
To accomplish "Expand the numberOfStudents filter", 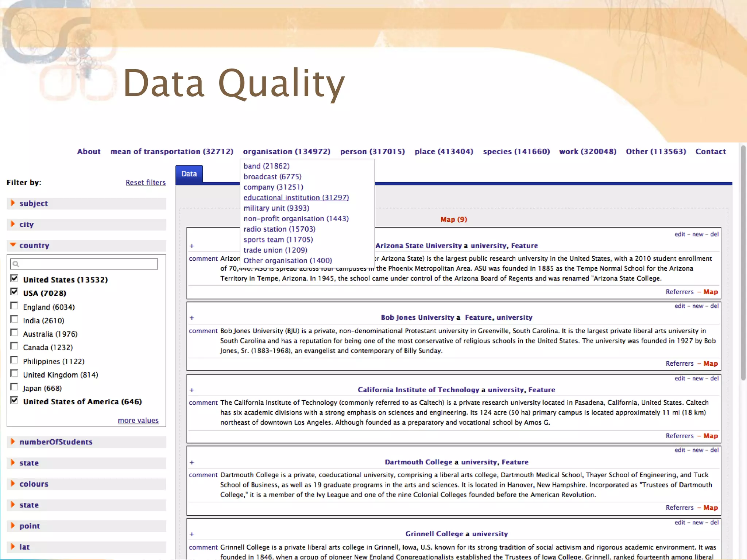I will coord(86,442).
